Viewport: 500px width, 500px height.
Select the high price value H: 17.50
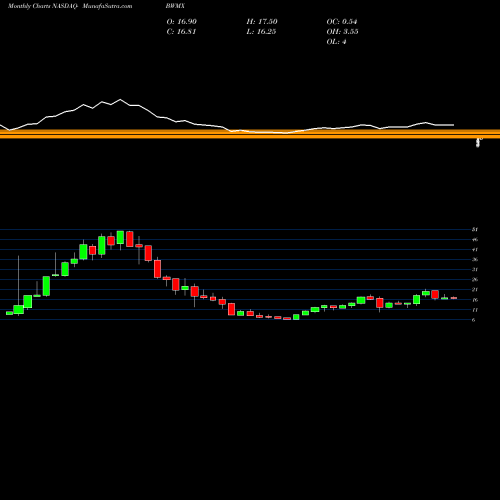click(262, 22)
